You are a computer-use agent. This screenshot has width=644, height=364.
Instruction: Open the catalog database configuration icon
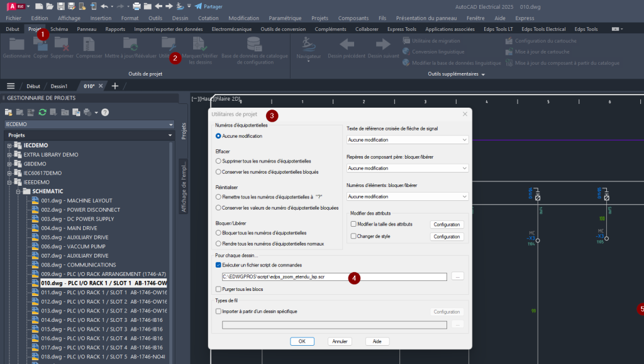point(255,44)
